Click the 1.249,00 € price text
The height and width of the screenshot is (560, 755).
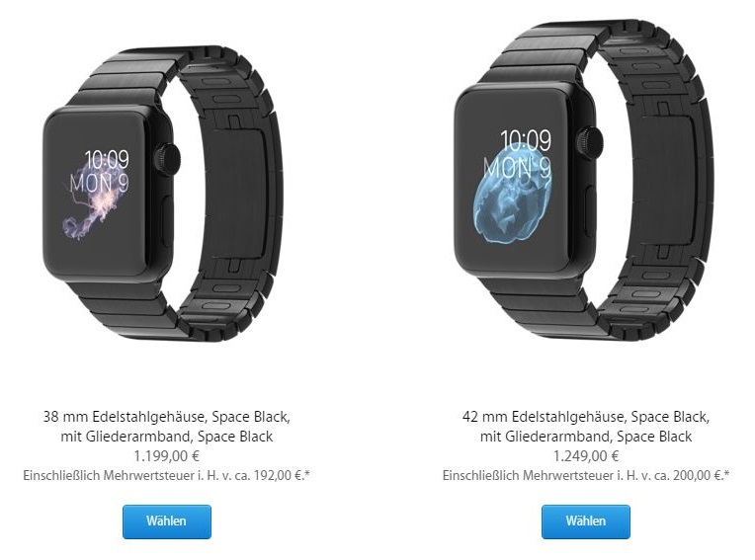[586, 456]
